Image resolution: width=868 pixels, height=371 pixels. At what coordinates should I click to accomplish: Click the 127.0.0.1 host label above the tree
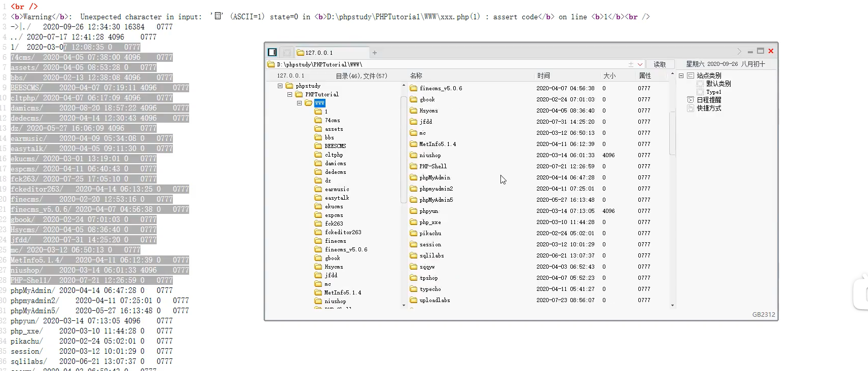[x=291, y=76]
